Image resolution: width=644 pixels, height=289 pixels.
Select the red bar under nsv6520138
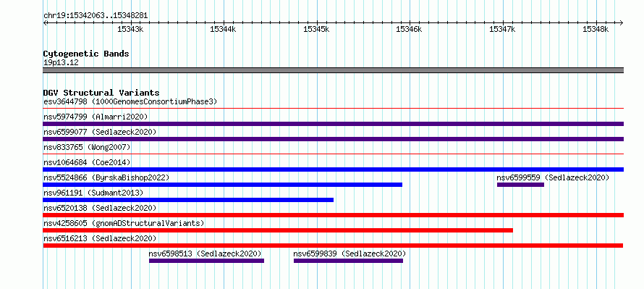(333, 215)
